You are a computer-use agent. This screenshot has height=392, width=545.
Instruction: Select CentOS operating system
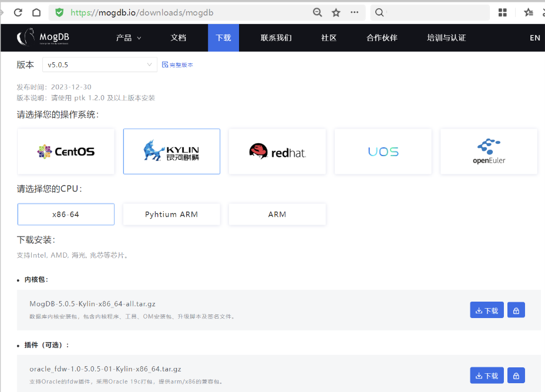66,151
